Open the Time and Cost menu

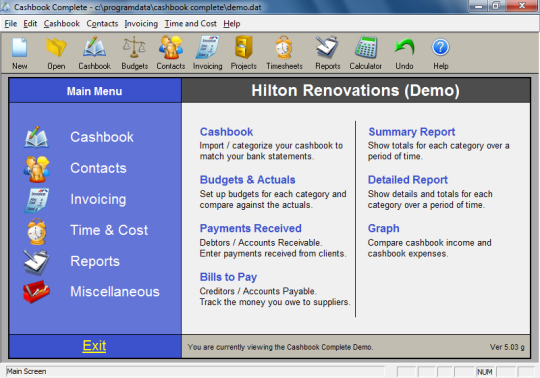coord(190,24)
